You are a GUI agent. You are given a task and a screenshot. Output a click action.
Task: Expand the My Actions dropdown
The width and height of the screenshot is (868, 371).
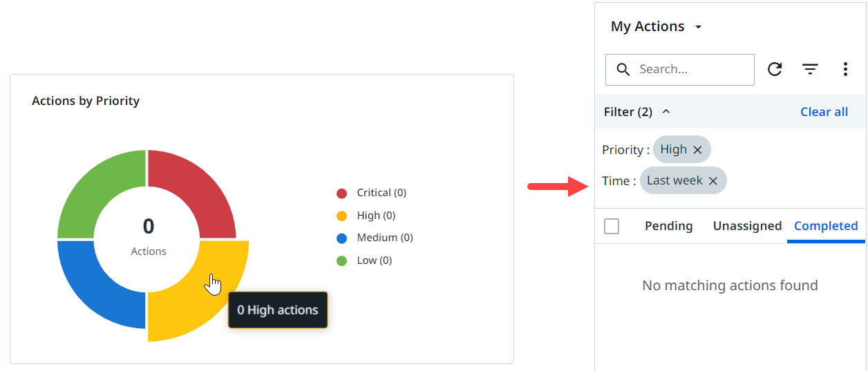point(698,27)
